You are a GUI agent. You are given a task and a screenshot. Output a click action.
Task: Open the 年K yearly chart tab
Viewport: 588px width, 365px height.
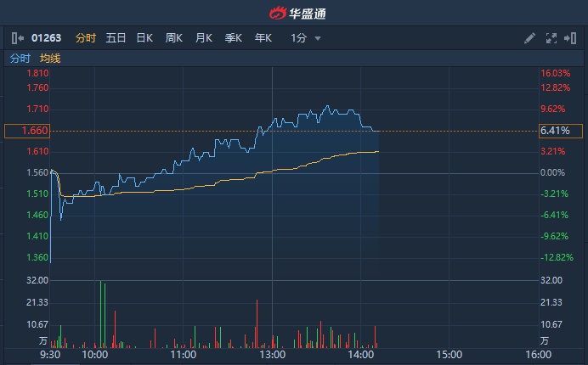tap(263, 38)
